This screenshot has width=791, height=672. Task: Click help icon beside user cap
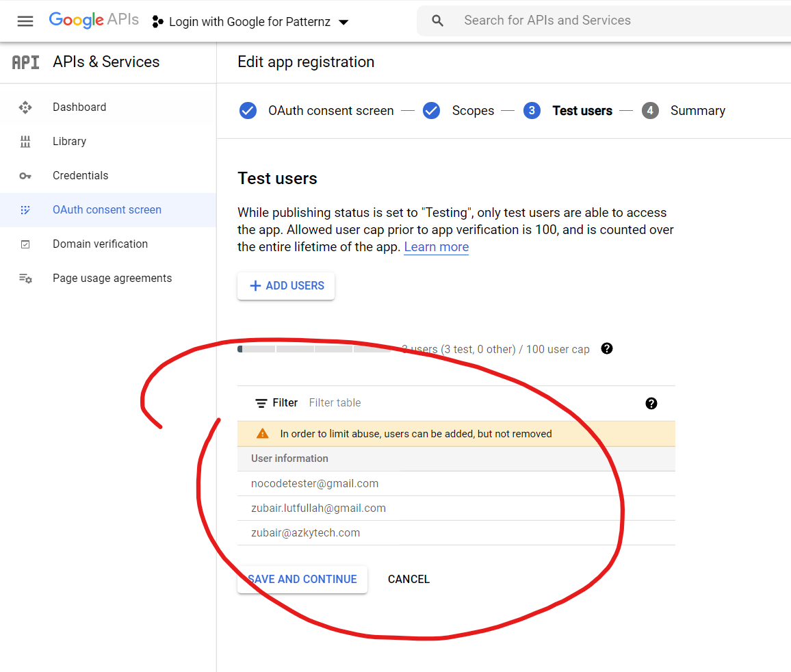coord(607,349)
